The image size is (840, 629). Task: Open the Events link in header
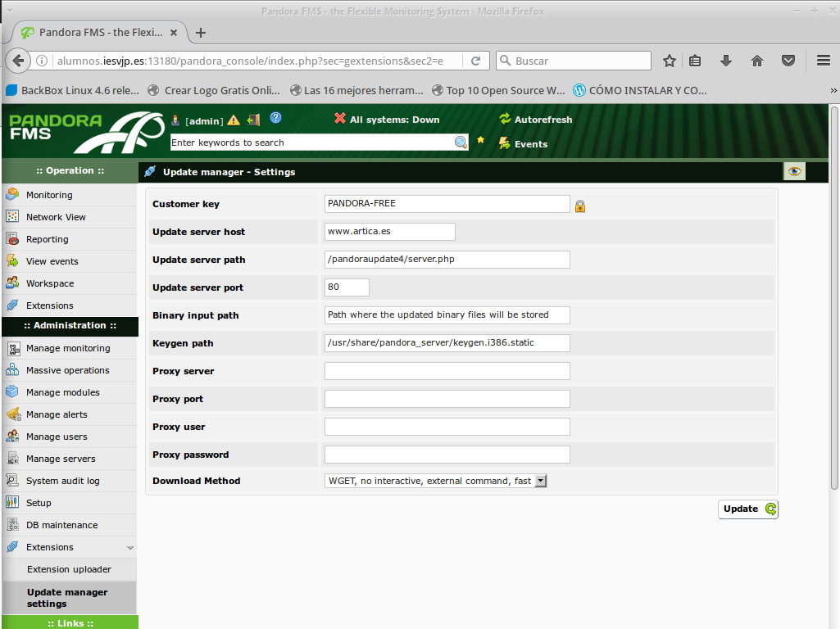530,144
